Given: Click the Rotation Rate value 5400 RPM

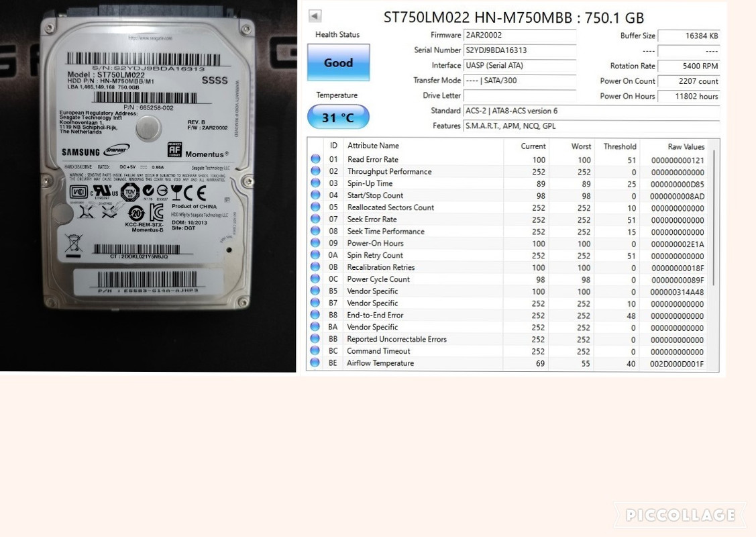Looking at the screenshot, I should (x=689, y=66).
